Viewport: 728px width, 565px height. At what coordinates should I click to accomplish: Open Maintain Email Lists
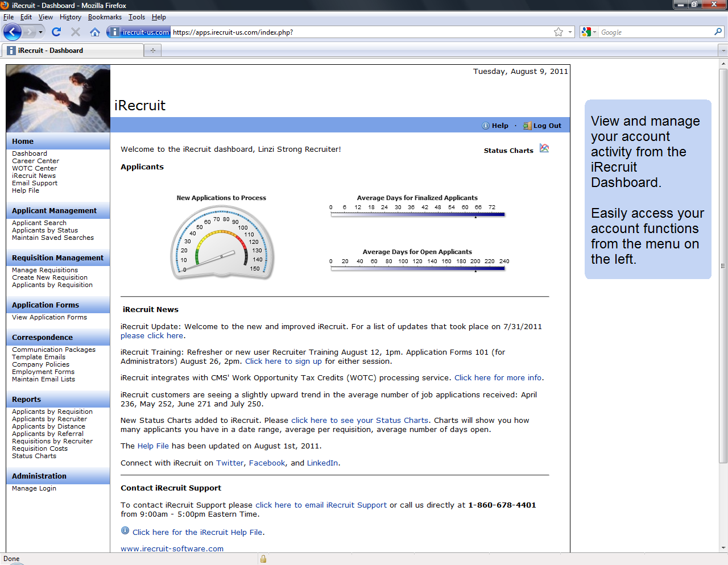click(x=43, y=379)
